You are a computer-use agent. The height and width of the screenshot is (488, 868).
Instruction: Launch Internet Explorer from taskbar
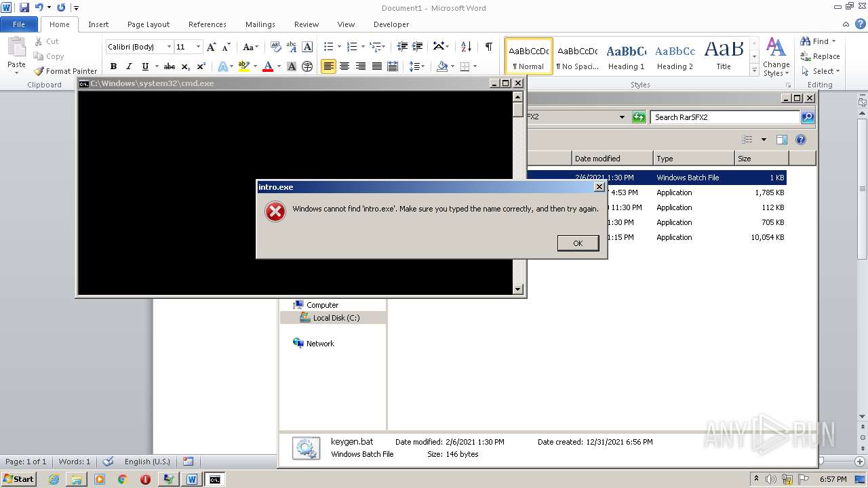click(x=54, y=479)
